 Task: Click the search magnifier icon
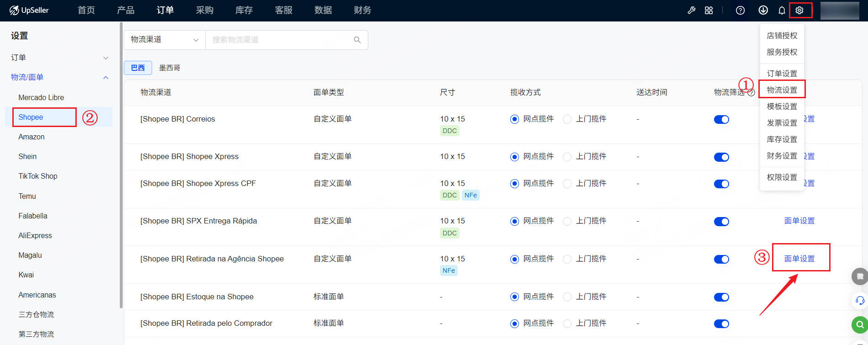pos(357,40)
